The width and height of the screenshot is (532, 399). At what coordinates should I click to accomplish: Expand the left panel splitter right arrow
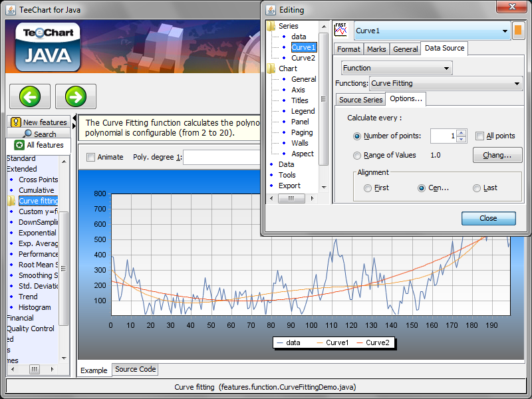point(74,126)
